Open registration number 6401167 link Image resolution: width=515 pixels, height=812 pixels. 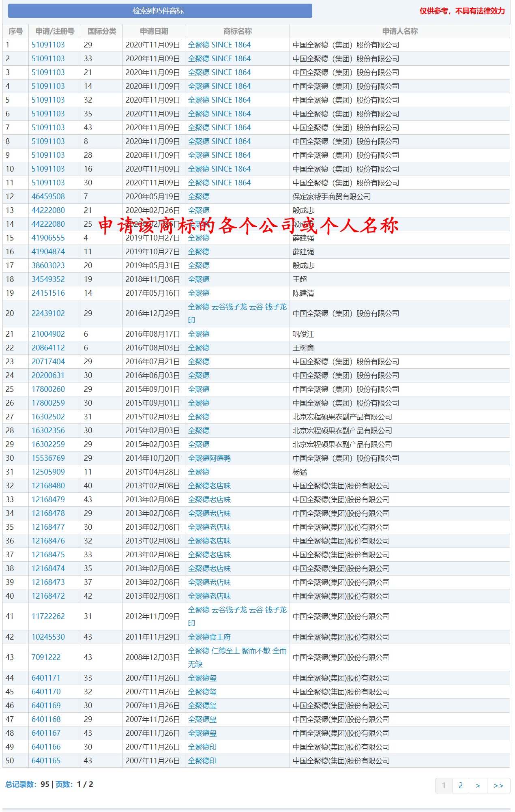tap(46, 733)
